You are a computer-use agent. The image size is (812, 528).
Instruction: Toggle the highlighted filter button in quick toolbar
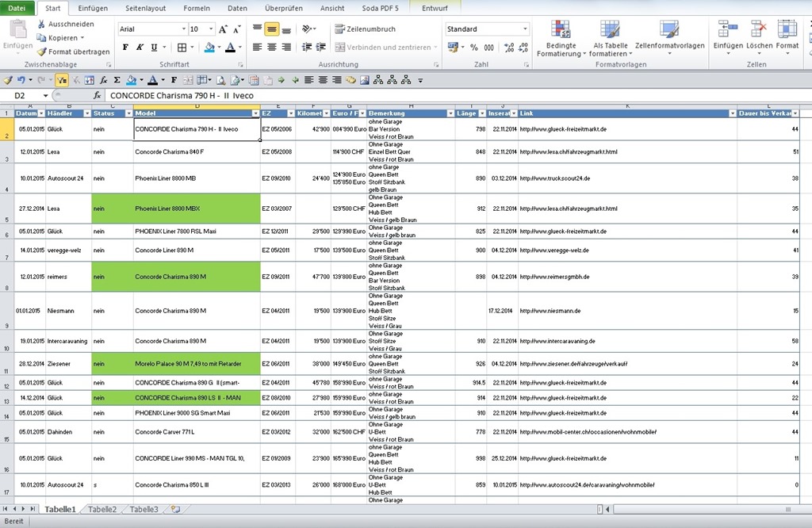(61, 80)
